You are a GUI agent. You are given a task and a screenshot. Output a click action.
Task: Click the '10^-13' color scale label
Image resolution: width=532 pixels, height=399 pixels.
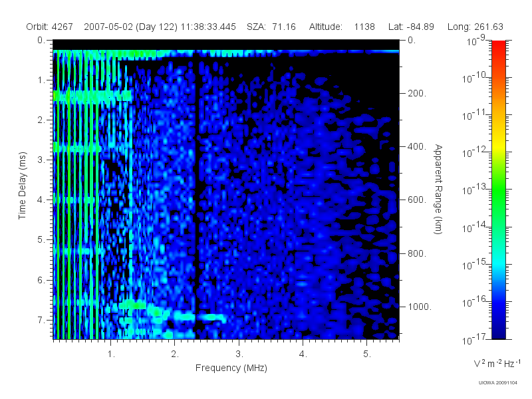pyautogui.click(x=474, y=189)
